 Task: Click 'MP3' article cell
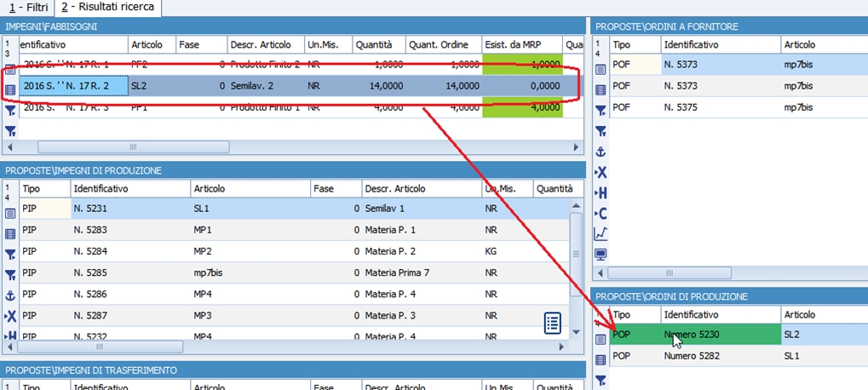click(x=250, y=315)
